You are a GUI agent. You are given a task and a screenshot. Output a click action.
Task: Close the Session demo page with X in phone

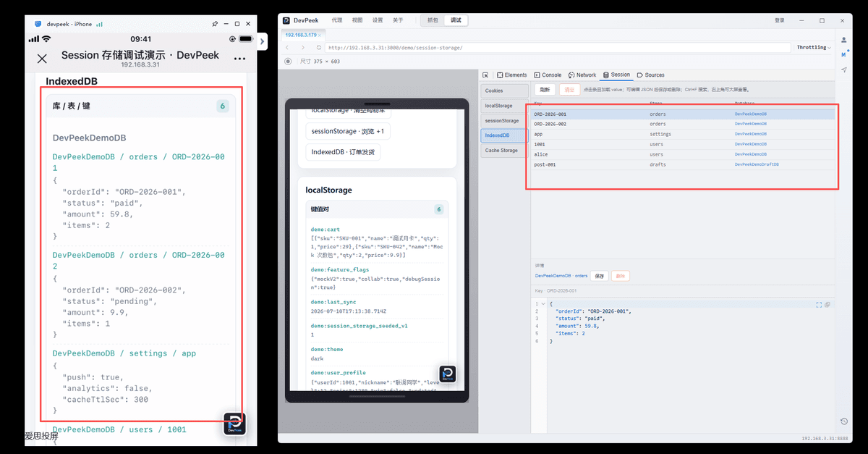click(x=42, y=59)
